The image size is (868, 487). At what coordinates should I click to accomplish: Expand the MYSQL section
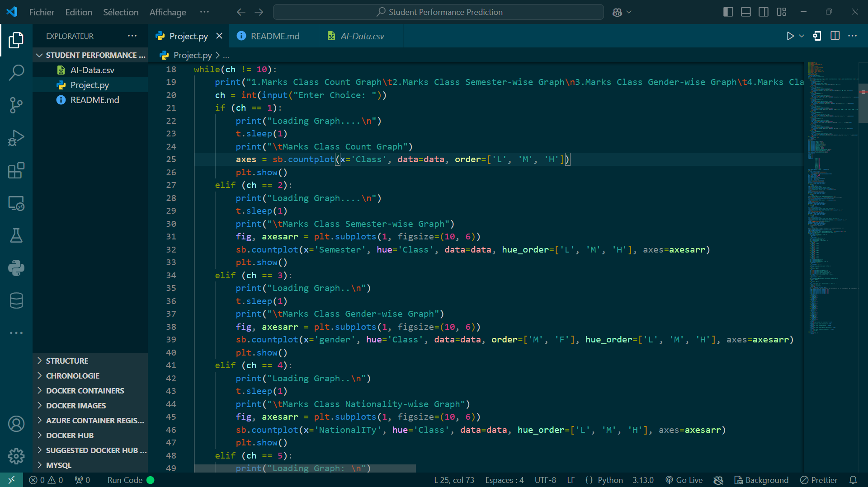(90, 465)
